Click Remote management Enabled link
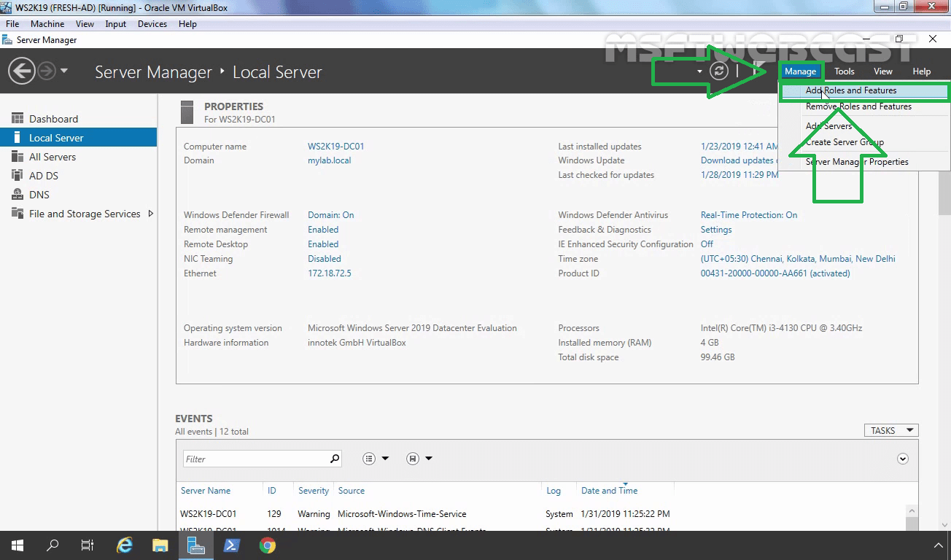The height and width of the screenshot is (560, 951). click(x=323, y=230)
